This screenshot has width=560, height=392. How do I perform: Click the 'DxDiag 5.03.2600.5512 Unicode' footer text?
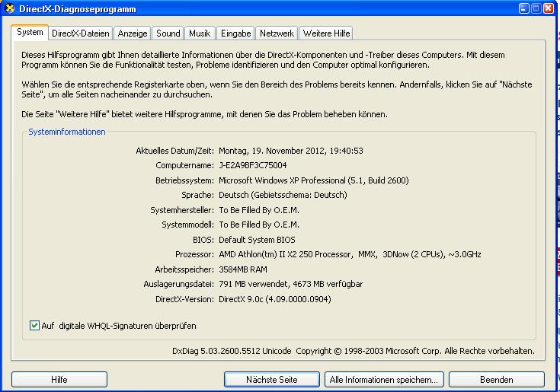pos(232,351)
